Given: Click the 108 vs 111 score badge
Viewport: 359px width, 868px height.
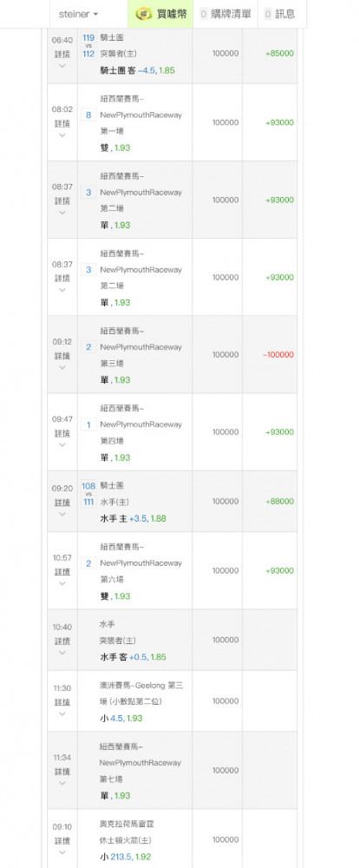Looking at the screenshot, I should (x=88, y=494).
